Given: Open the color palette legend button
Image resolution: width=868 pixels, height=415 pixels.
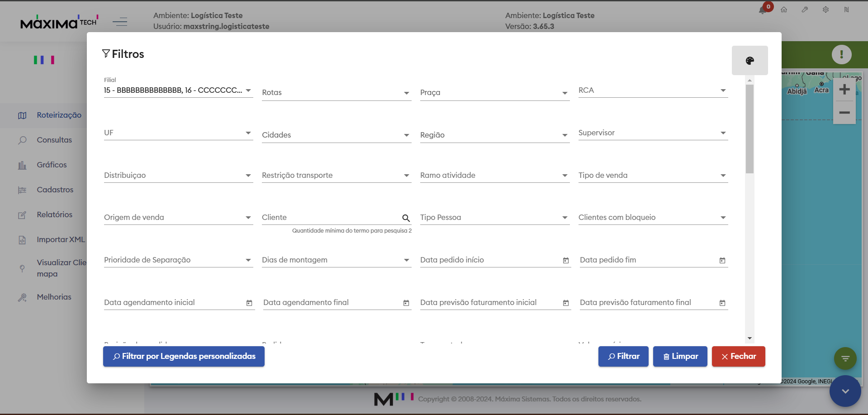Looking at the screenshot, I should (x=749, y=61).
